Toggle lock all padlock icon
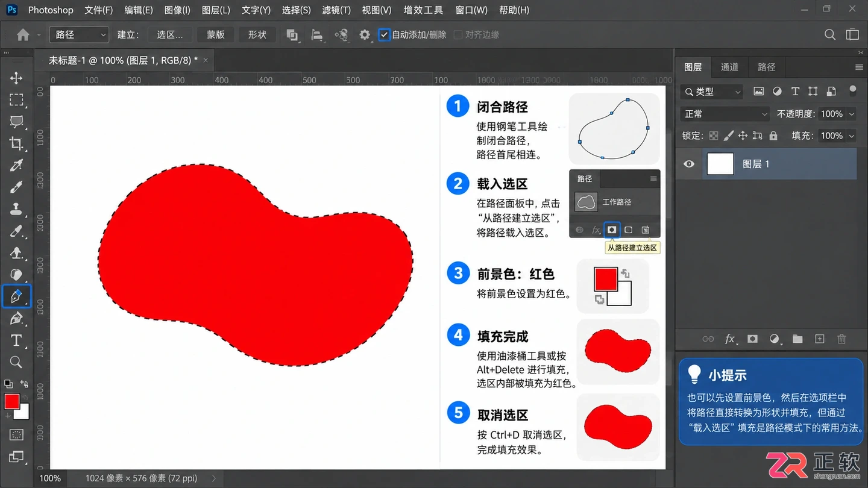 [773, 136]
